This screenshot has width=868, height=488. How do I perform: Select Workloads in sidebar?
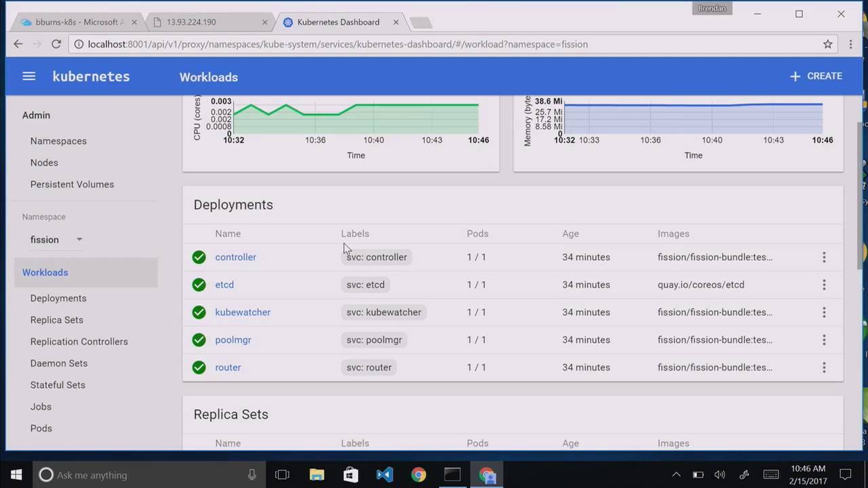85,272
